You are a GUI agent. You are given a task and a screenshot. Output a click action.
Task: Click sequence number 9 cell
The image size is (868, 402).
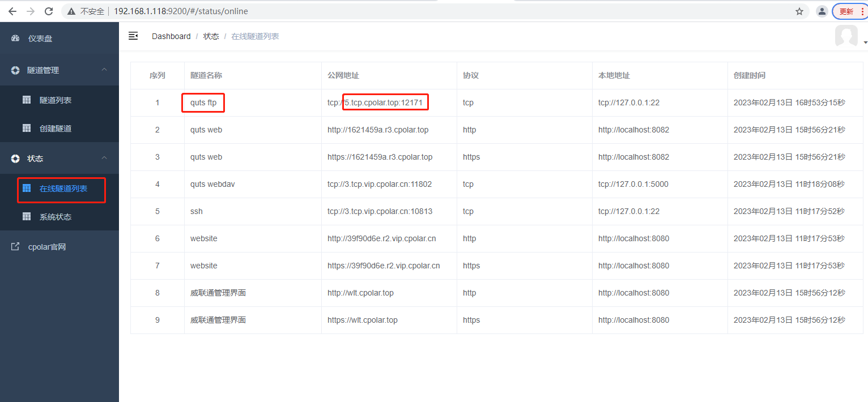(158, 320)
